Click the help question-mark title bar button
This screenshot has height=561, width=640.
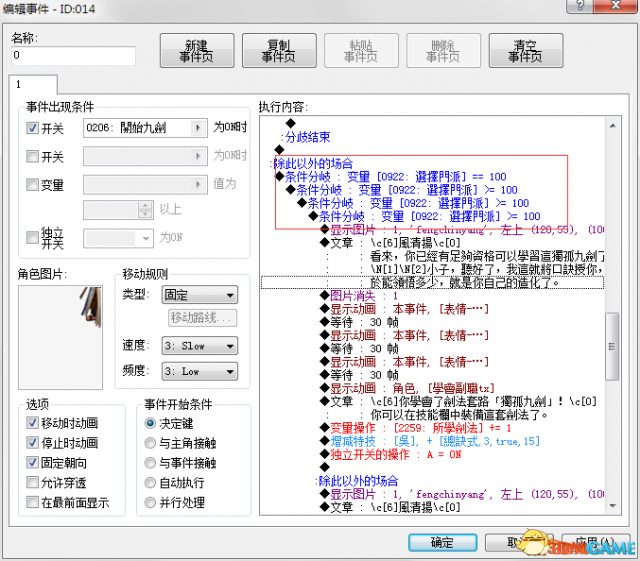tap(580, 6)
